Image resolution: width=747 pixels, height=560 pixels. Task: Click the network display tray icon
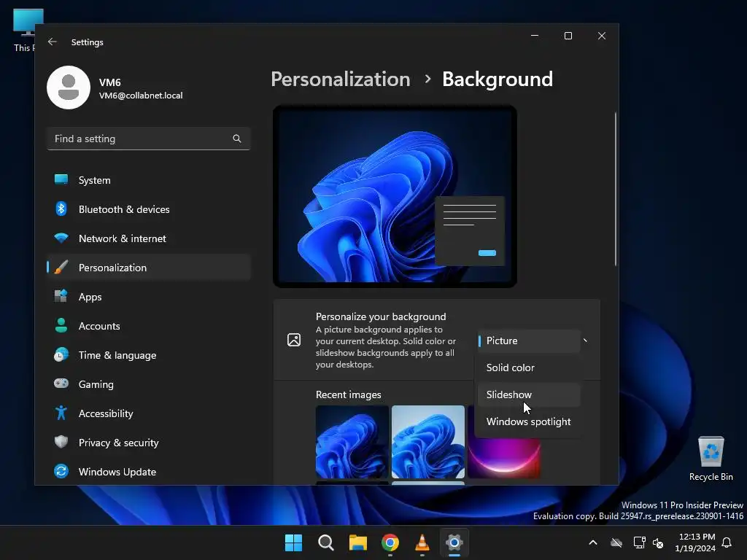(x=639, y=542)
